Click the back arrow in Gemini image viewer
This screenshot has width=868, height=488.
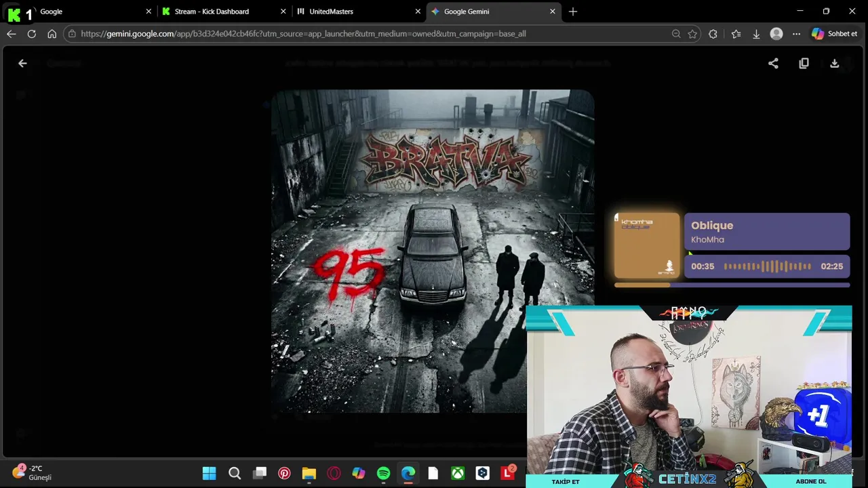(22, 63)
